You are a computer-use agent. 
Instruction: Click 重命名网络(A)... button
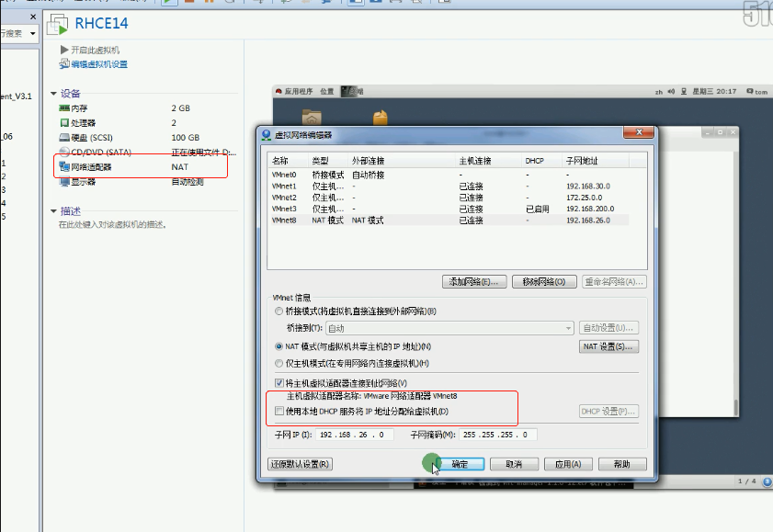pyautogui.click(x=614, y=282)
